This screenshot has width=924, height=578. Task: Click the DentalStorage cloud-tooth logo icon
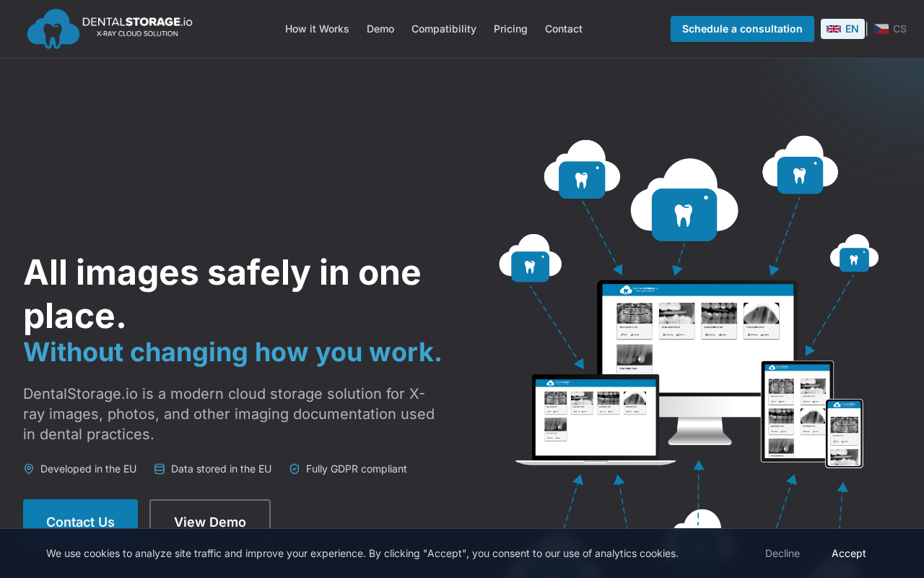53,29
